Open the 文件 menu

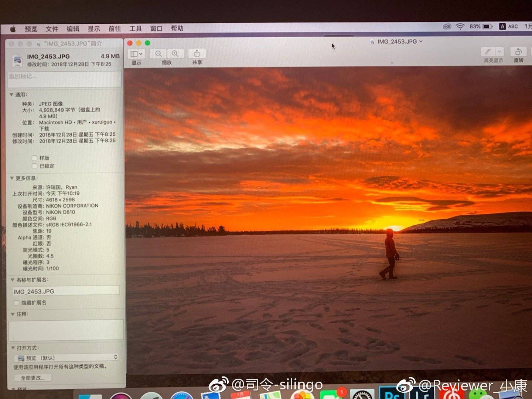coord(52,29)
